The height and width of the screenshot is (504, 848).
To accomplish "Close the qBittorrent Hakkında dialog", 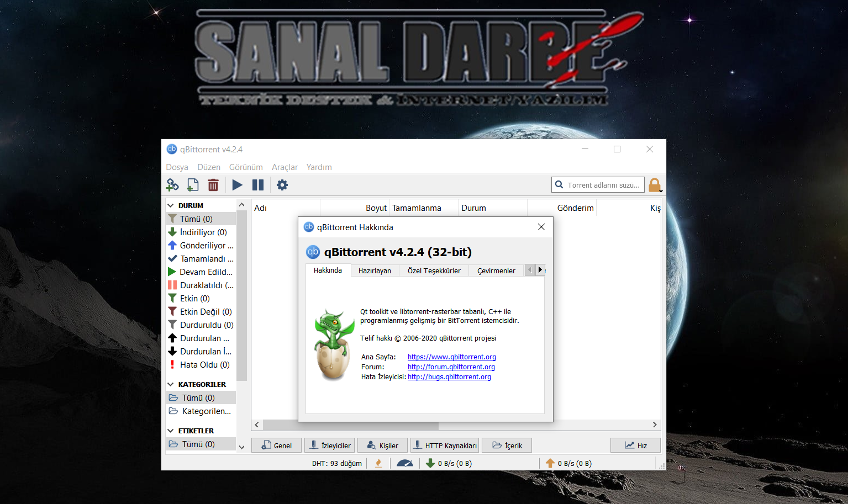I will click(541, 227).
